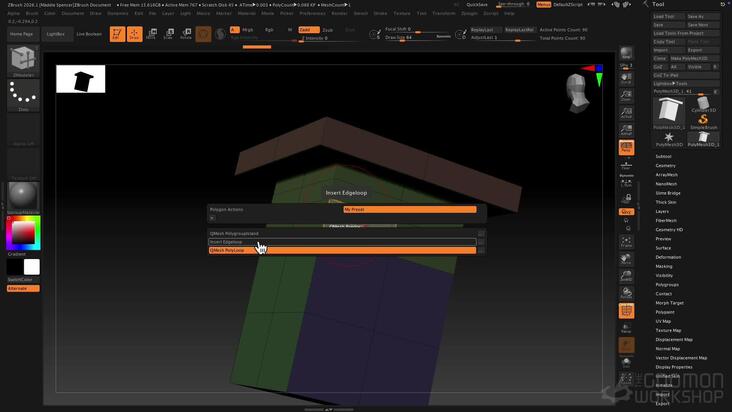Open the Dots stroke type selector
This screenshot has height=412, width=732.
(x=23, y=96)
